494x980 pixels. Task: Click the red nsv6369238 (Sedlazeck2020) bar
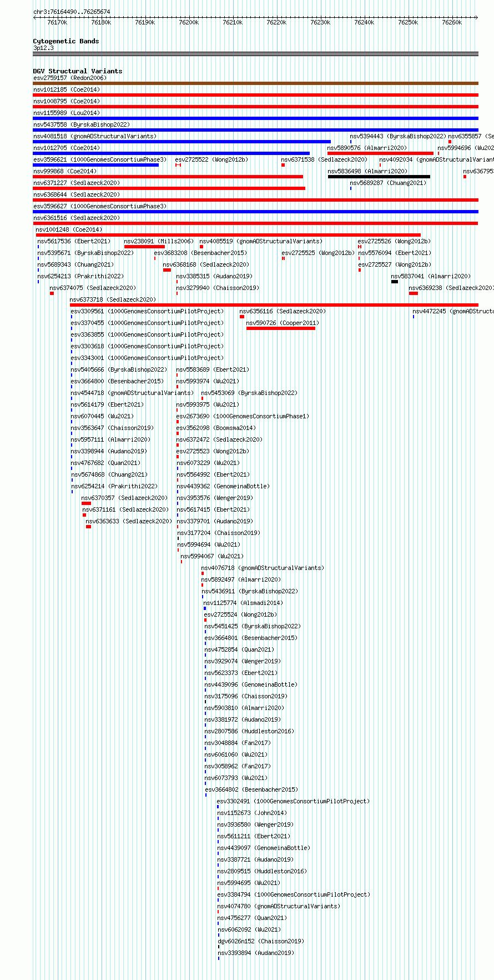[x=414, y=293]
